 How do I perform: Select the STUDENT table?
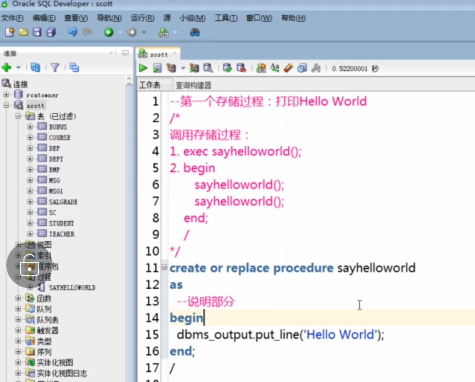point(61,223)
